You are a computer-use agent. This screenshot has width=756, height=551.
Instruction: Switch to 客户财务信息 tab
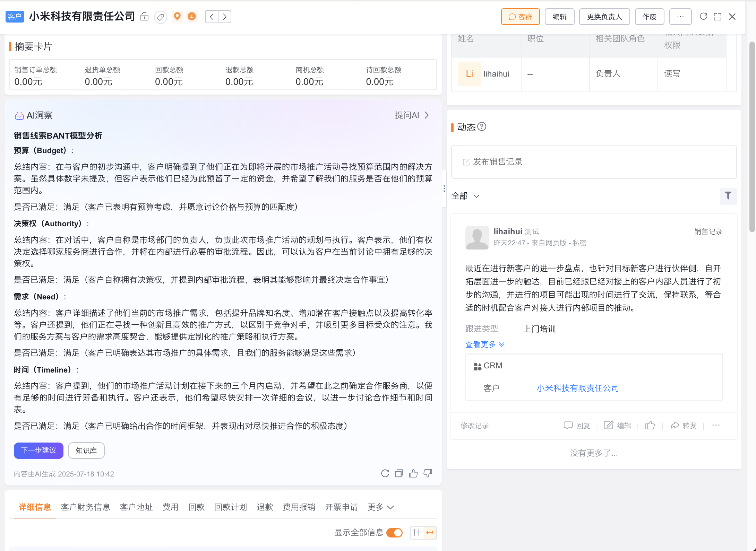85,507
